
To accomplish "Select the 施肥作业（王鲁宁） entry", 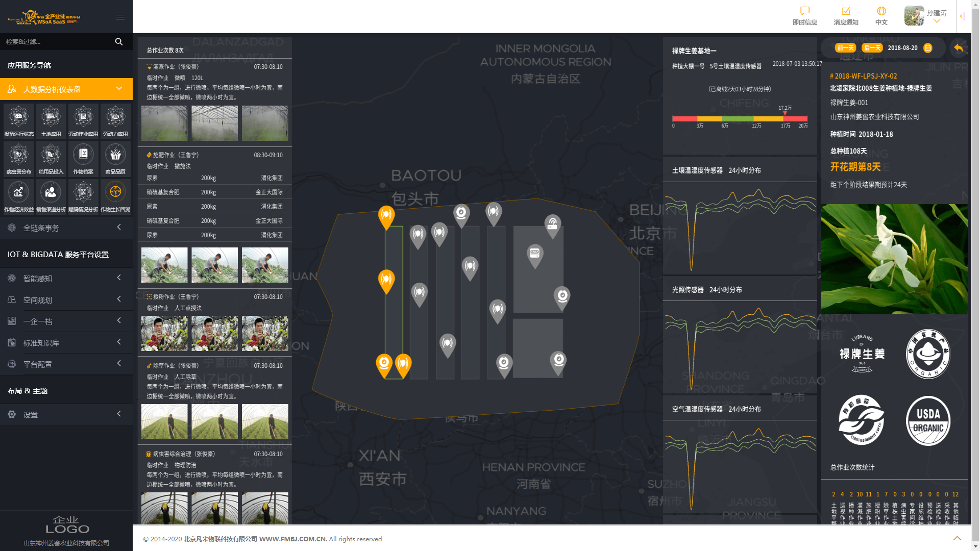I will tap(214, 155).
